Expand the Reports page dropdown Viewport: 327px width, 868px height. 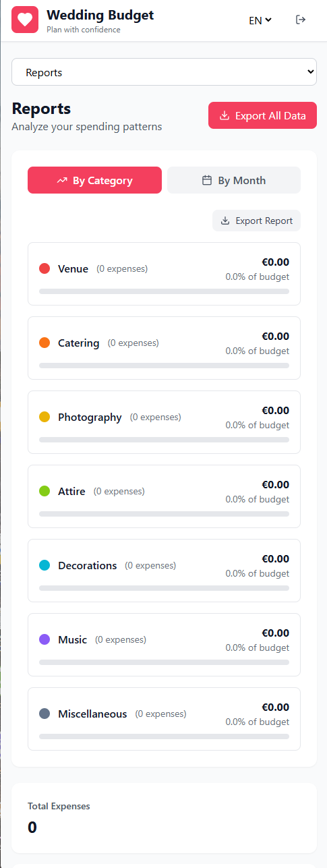pos(164,72)
